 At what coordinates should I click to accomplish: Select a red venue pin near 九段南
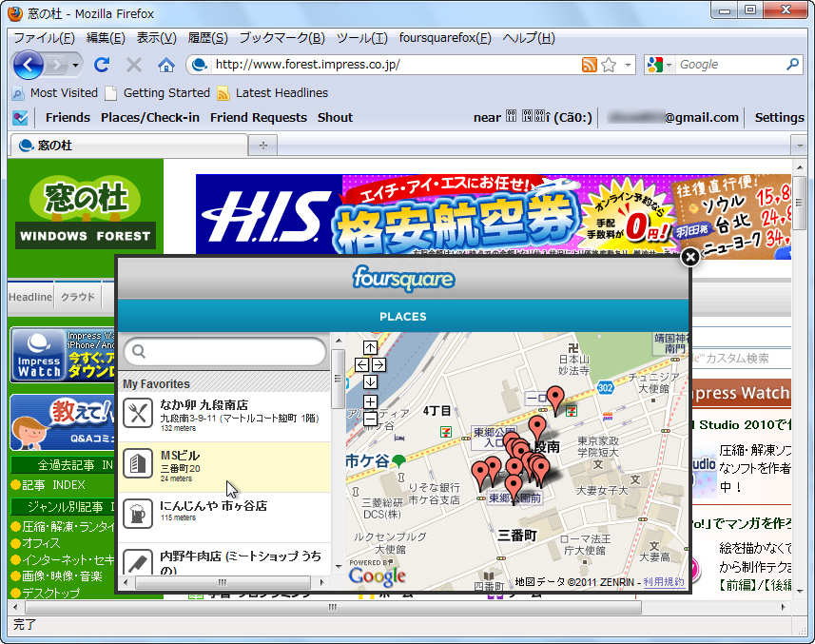538,423
